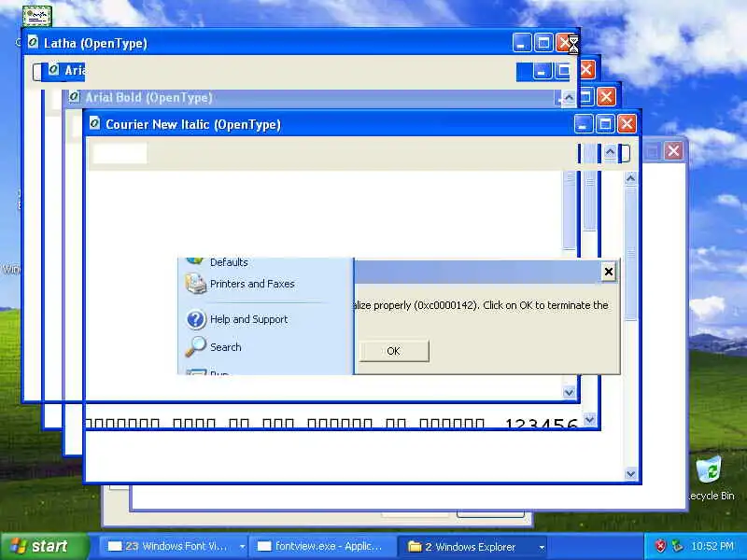Click scroll-down arrow of Courier New Italic window
This screenshot has width=747, height=560.
tap(630, 474)
